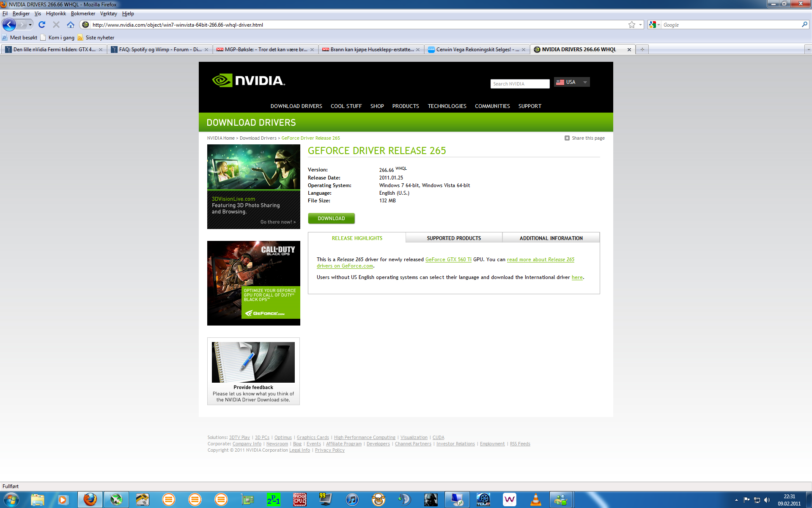Click COOL STUFF in NVIDIA navigation
812x508 pixels.
(346, 106)
